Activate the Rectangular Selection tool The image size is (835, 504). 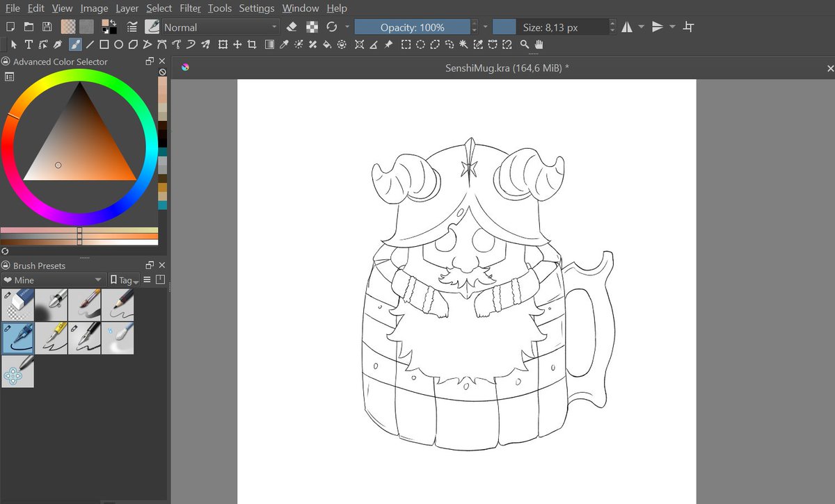pos(405,44)
